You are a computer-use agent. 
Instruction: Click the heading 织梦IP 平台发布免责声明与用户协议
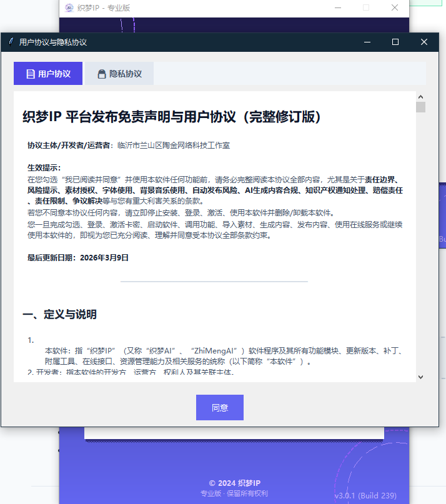[172, 117]
